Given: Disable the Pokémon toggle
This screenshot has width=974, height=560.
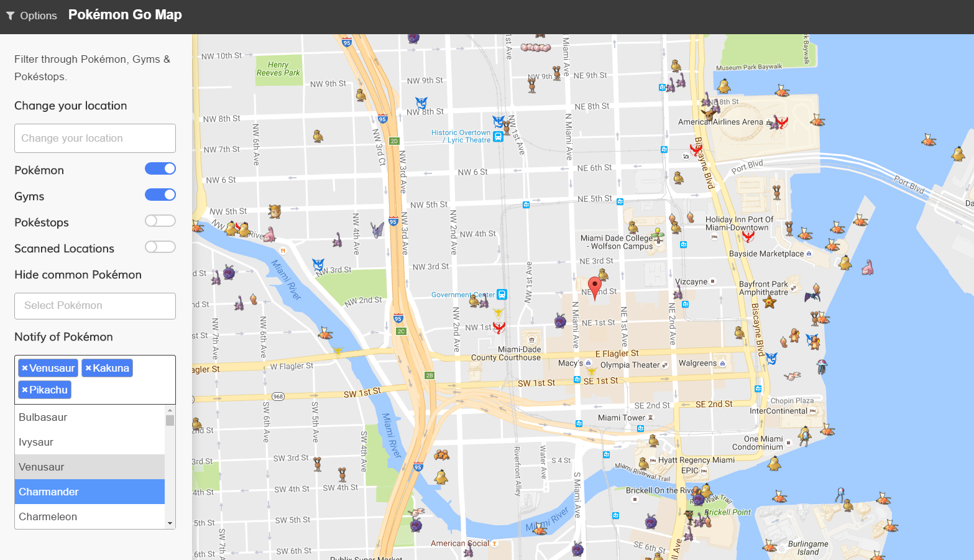Looking at the screenshot, I should coord(160,168).
